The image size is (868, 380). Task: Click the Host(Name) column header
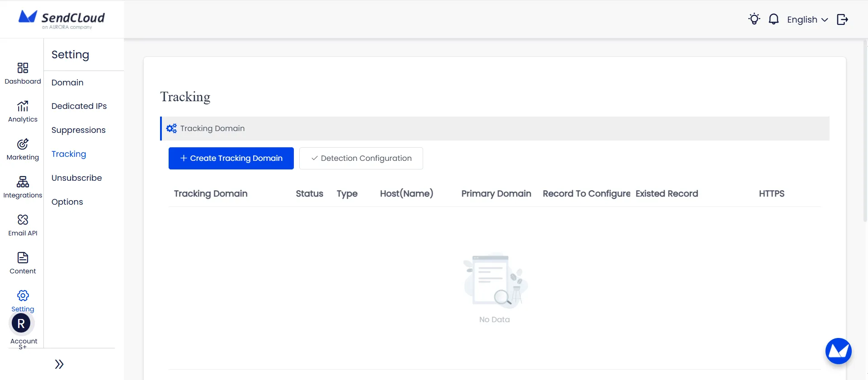click(x=406, y=193)
